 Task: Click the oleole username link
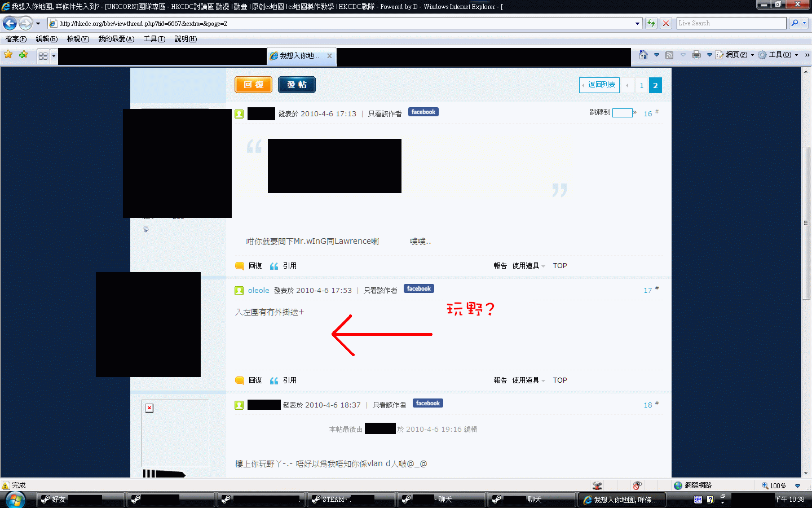click(258, 291)
